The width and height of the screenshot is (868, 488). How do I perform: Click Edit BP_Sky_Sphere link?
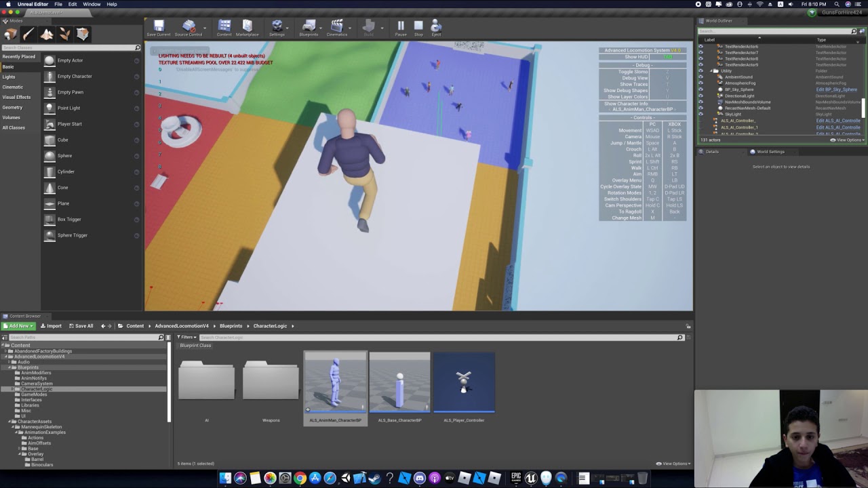click(837, 89)
